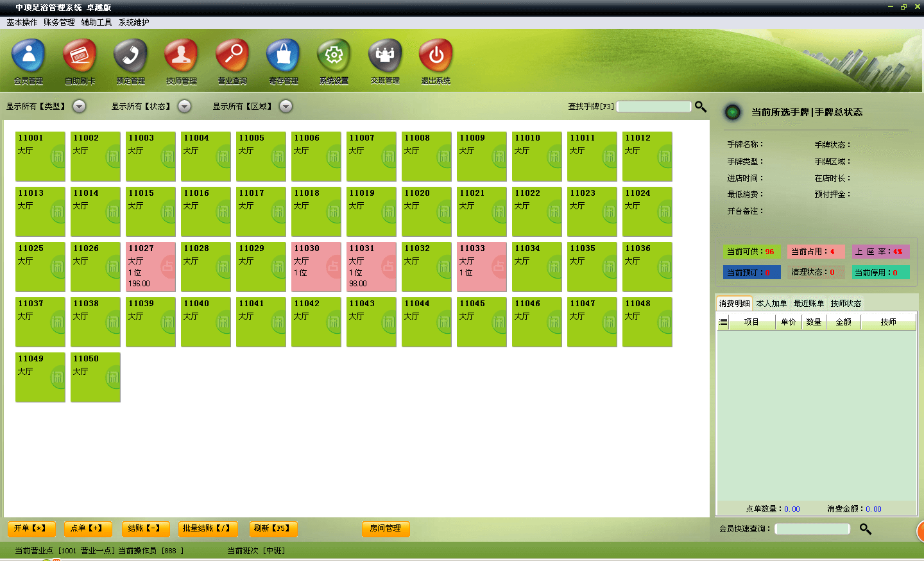Image resolution: width=924 pixels, height=561 pixels.
Task: Select the red 当前占用 status swatch
Action: coord(816,252)
